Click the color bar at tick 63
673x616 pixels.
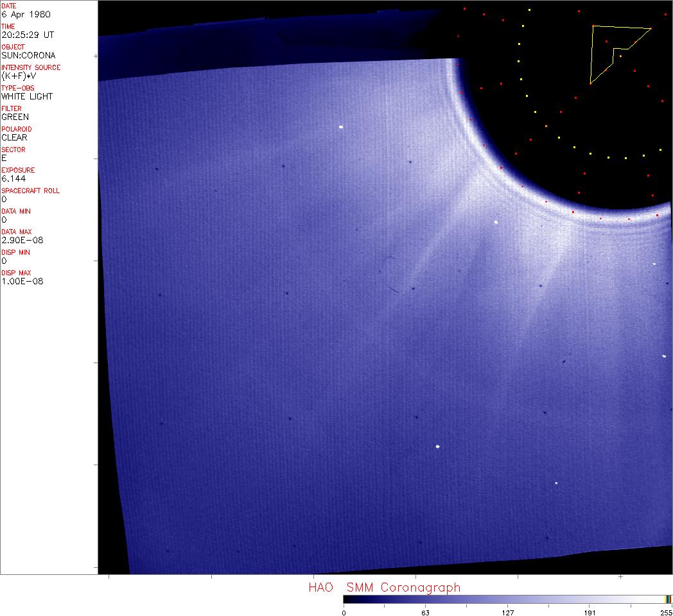coord(424,599)
